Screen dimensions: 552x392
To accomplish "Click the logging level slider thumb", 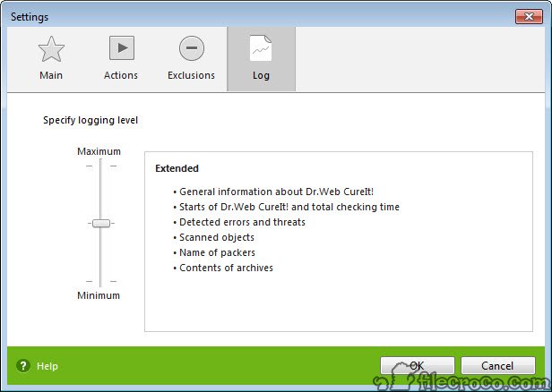I will point(101,223).
